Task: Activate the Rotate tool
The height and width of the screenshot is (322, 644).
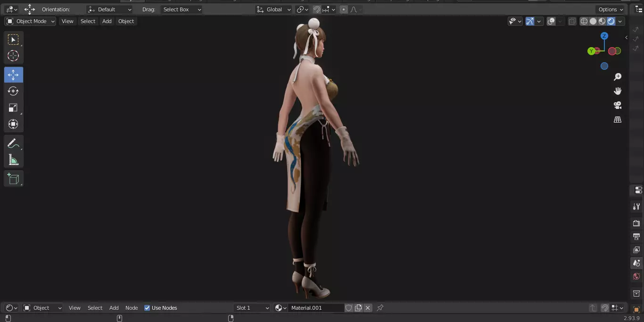Action: (x=13, y=91)
